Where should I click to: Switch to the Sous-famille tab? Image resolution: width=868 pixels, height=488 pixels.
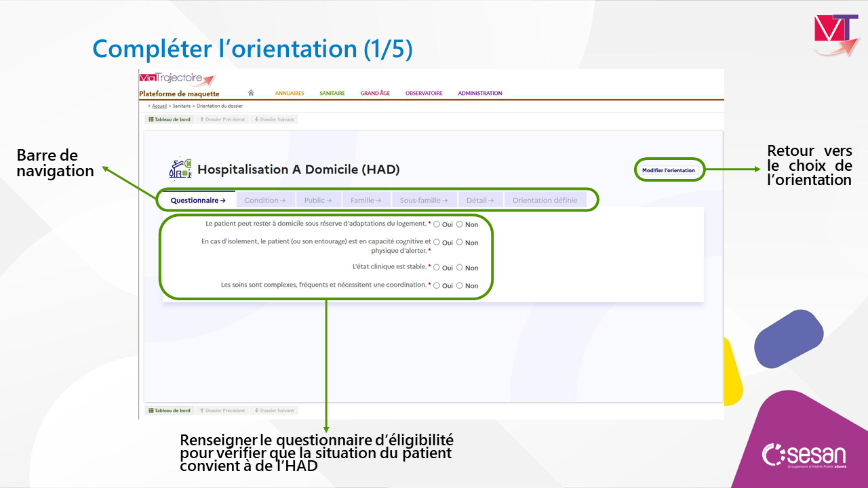tap(424, 200)
